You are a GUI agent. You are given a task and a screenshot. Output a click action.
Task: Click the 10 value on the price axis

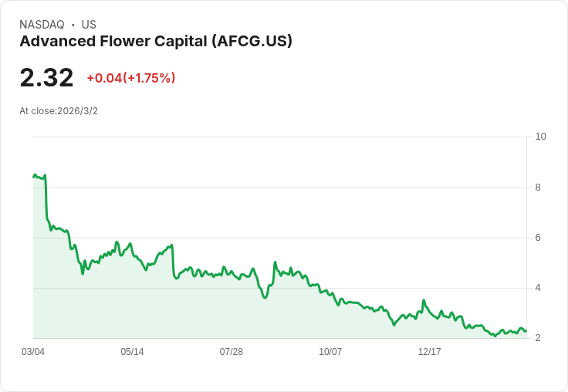[x=540, y=137]
